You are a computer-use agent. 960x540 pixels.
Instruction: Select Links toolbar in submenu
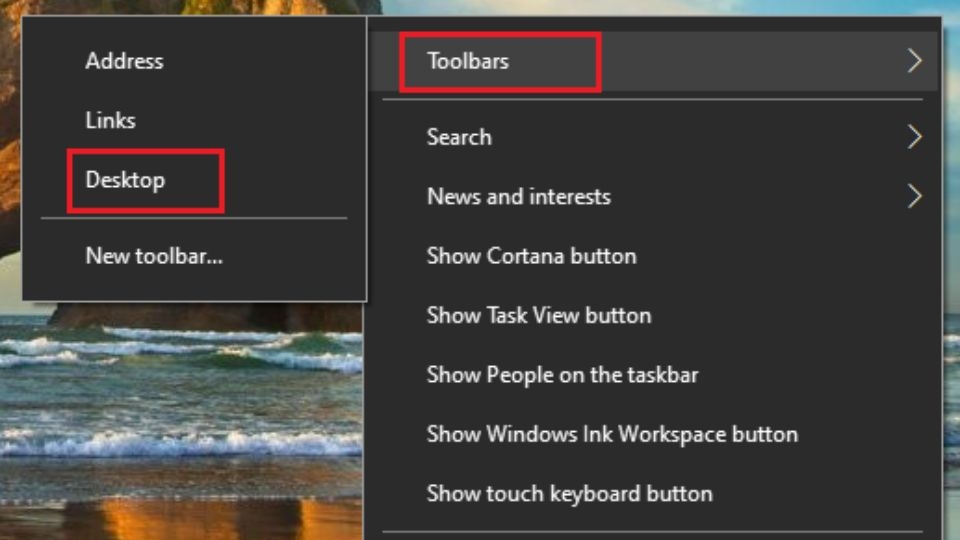194,120
